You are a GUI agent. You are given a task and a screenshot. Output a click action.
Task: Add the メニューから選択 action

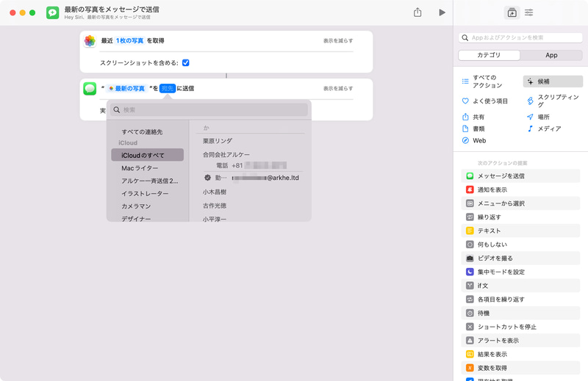(x=520, y=203)
